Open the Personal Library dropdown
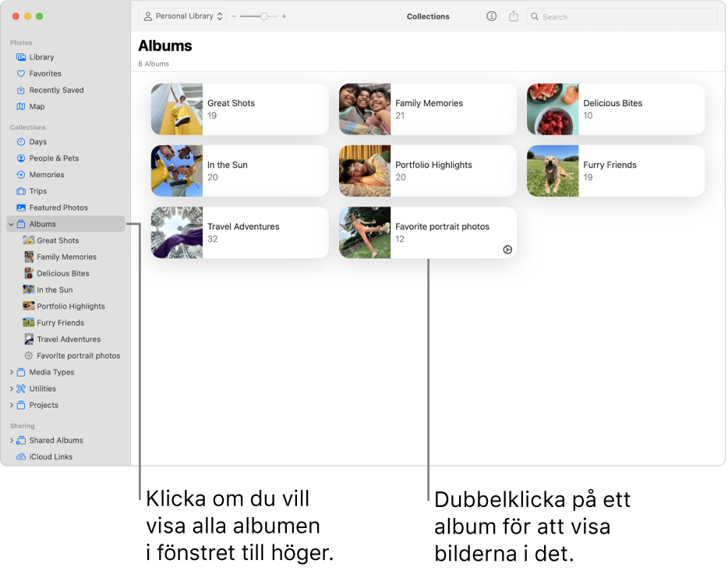Viewport: 728px width, 571px height. coord(182,16)
